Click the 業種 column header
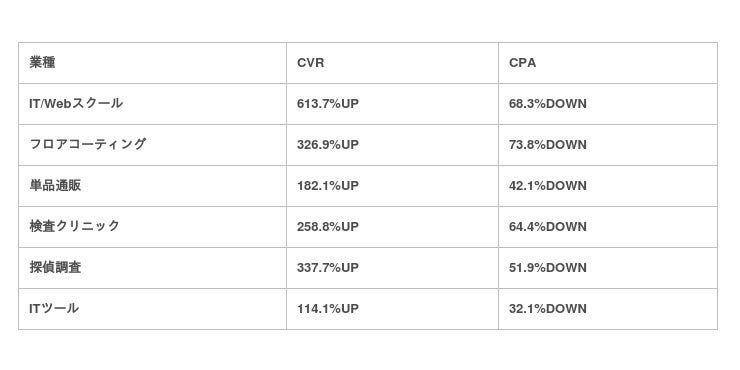The image size is (740, 370). pos(42,63)
